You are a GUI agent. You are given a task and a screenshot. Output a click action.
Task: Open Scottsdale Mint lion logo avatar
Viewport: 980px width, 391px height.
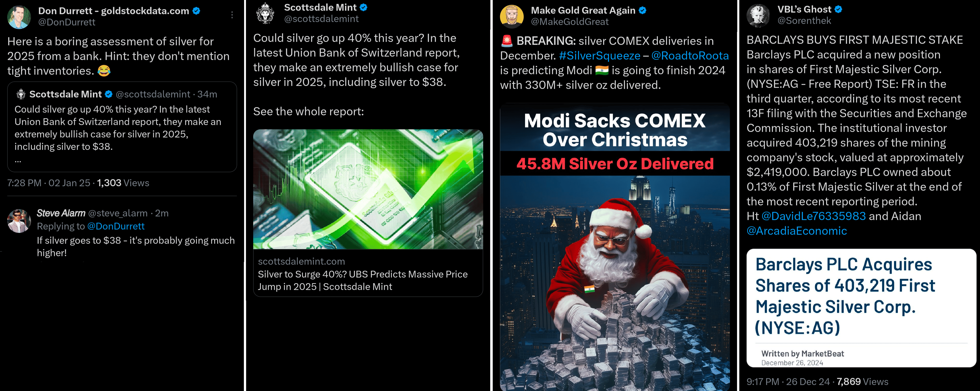point(265,13)
